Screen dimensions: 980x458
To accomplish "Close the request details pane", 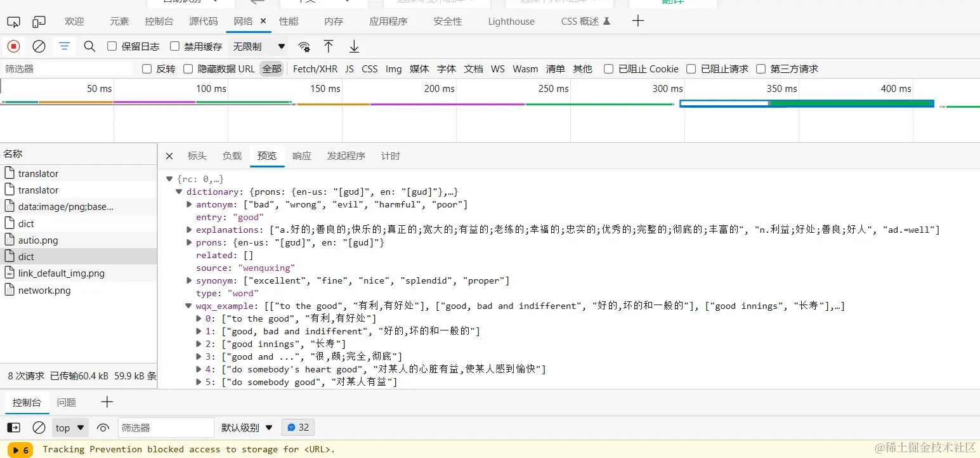I will tap(169, 156).
